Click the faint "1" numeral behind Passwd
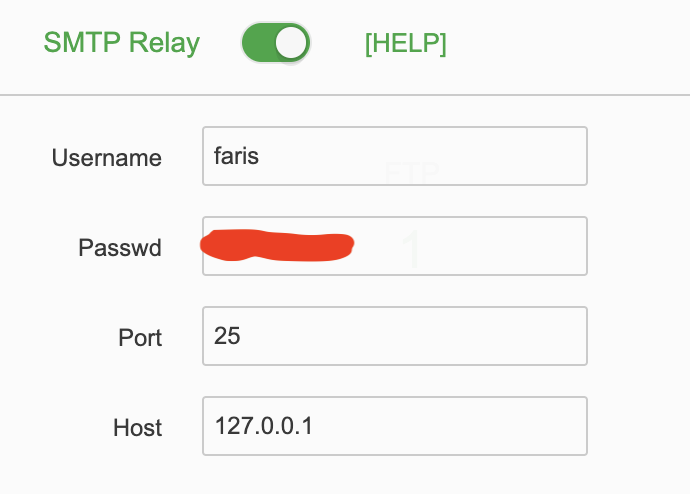The width and height of the screenshot is (690, 494). coord(411,250)
